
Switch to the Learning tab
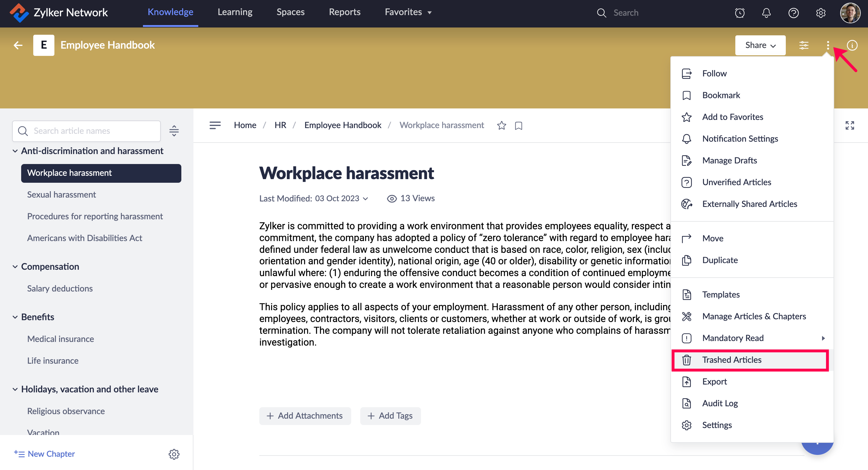(x=235, y=12)
